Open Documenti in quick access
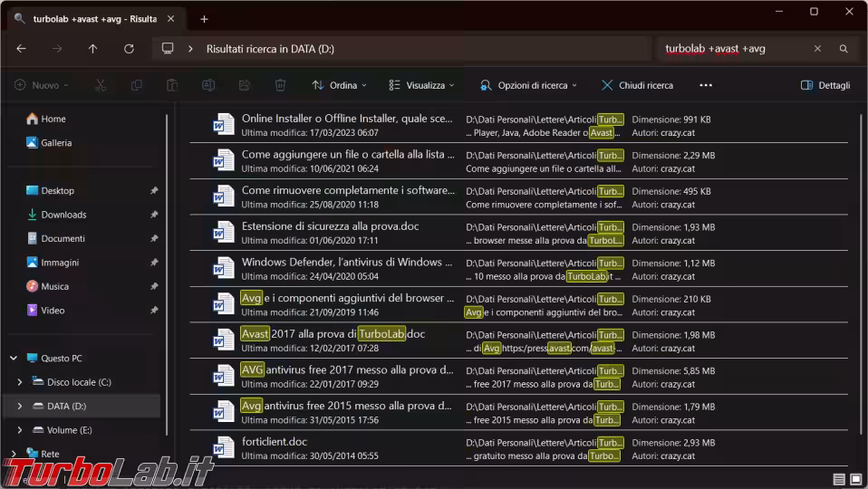 pos(56,238)
